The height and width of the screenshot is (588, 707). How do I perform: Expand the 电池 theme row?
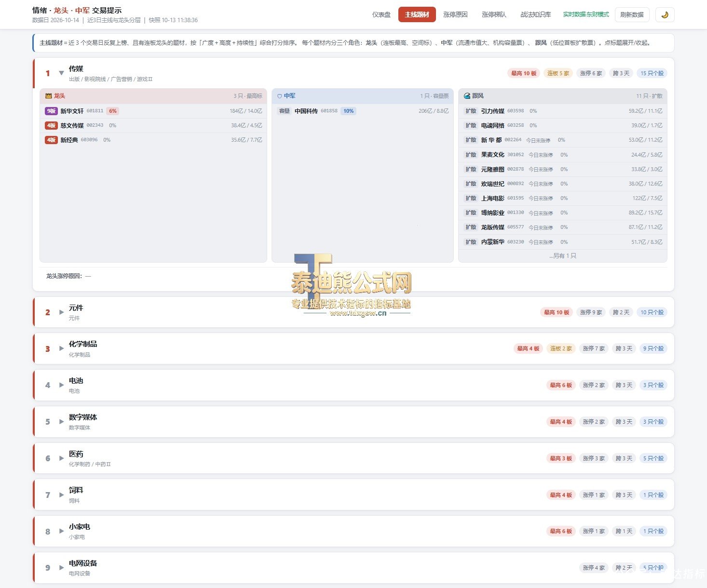[61, 385]
